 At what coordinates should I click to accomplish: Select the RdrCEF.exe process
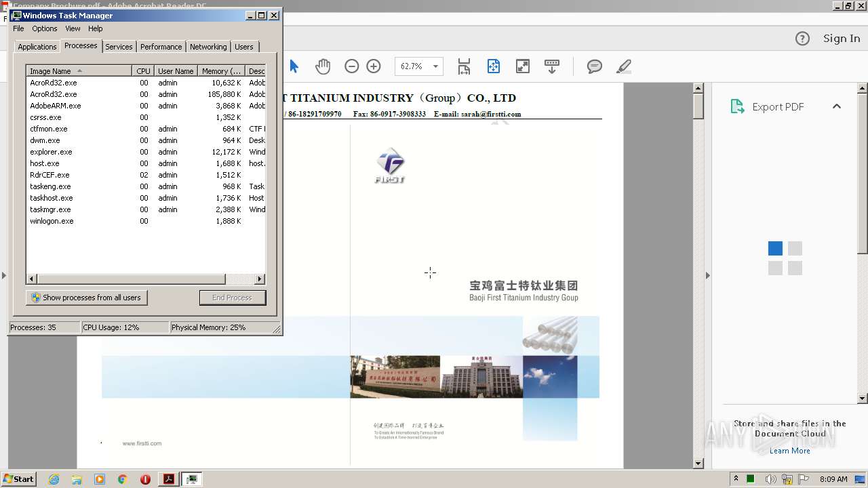pyautogui.click(x=146, y=175)
